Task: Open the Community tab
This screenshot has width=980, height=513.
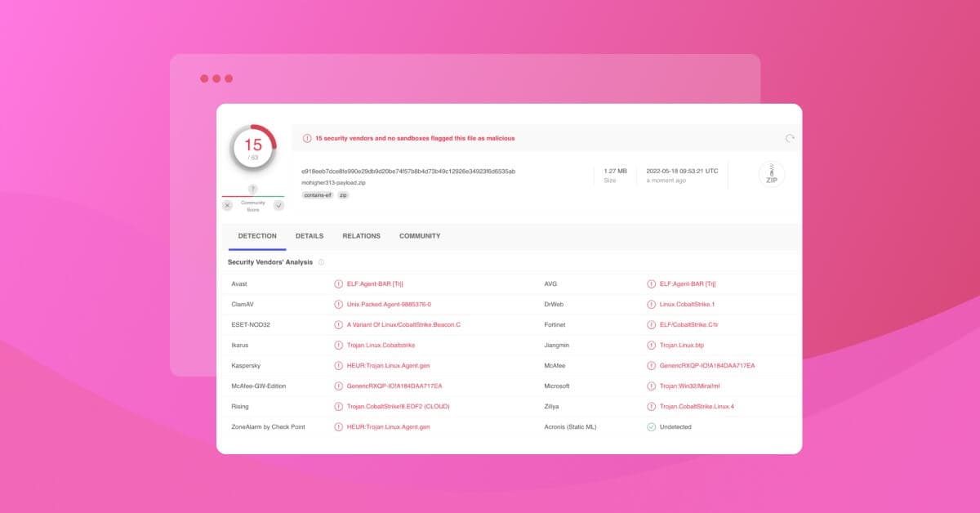Action: [420, 236]
